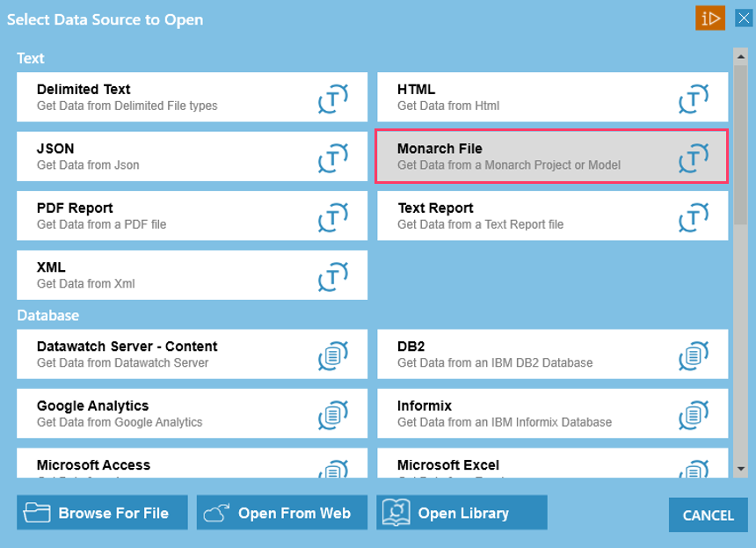
Task: Click the Informix database icon
Action: 694,415
